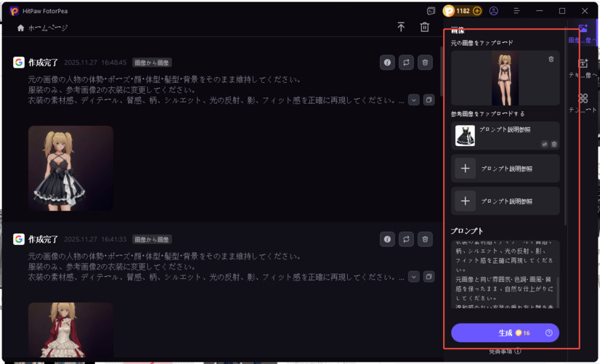Click the Google icon on the 16:41:33 entry
Image resolution: width=600 pixels, height=364 pixels.
(19, 239)
